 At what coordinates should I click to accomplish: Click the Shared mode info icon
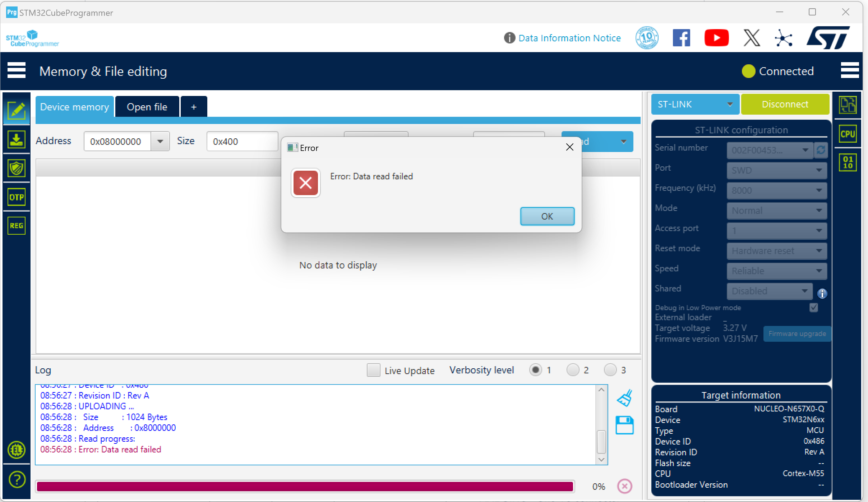tap(822, 294)
